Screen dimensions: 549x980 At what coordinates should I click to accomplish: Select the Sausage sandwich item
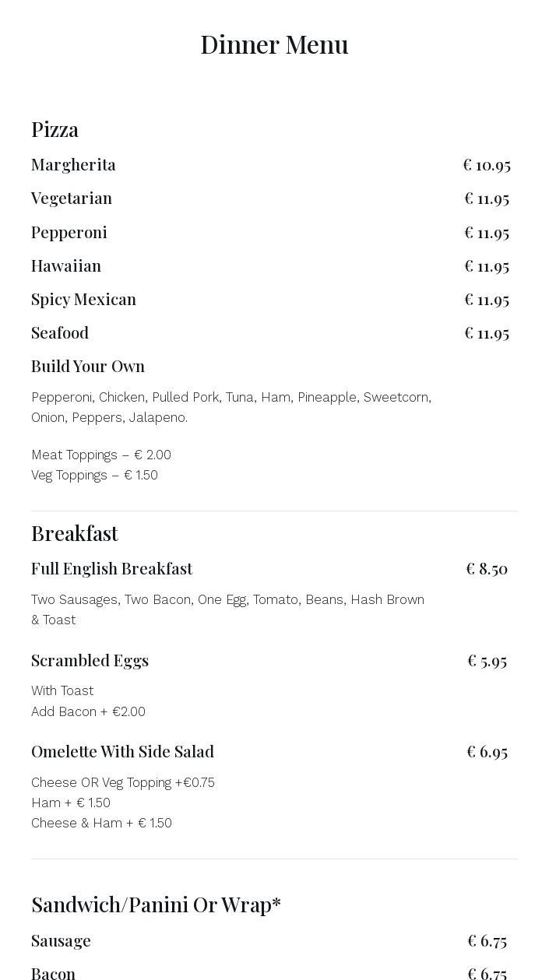point(61,941)
